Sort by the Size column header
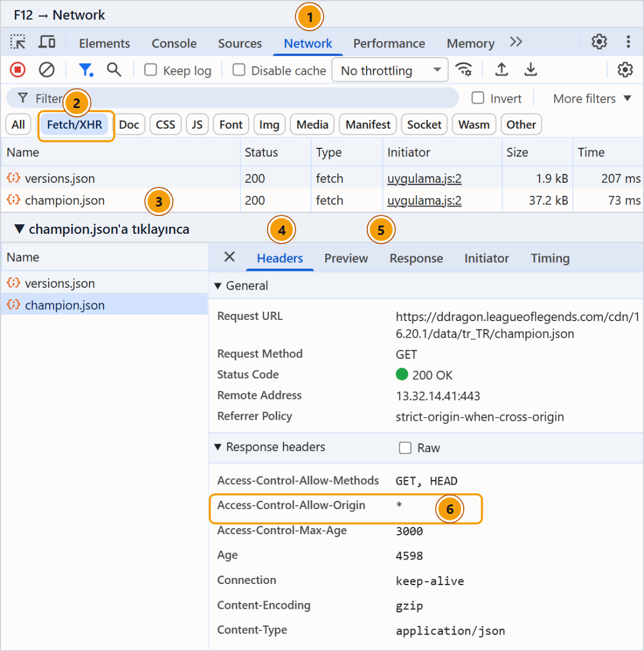 [537, 153]
